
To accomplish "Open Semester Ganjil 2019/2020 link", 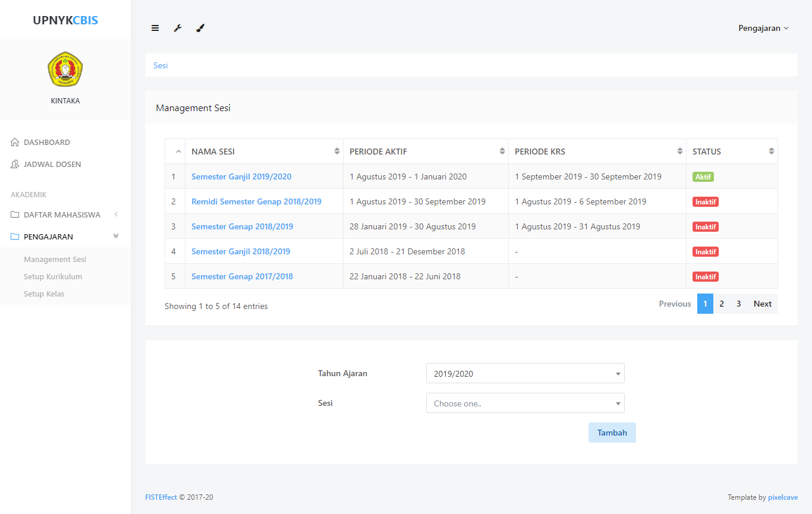I will (241, 176).
